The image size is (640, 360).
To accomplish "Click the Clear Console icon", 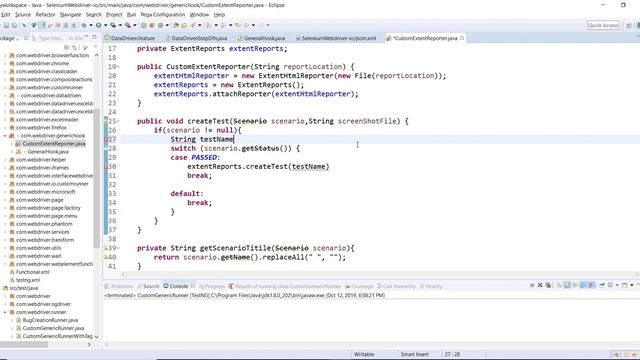I will (x=558, y=285).
